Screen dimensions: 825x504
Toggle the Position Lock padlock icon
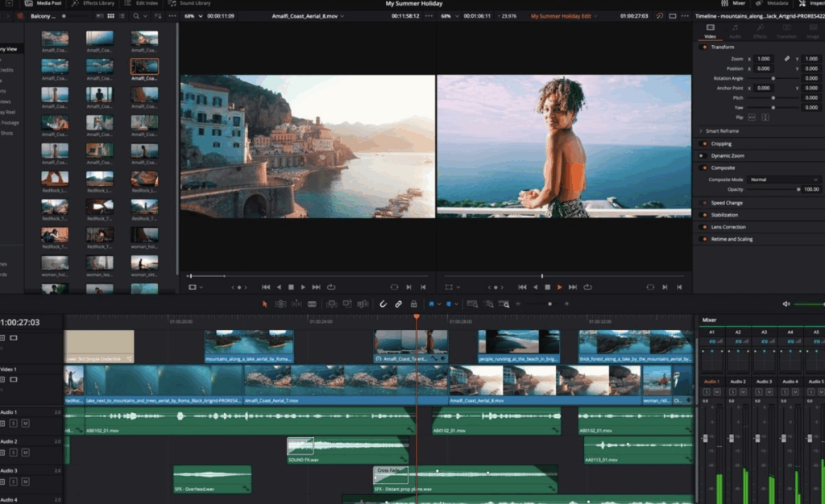tap(414, 304)
